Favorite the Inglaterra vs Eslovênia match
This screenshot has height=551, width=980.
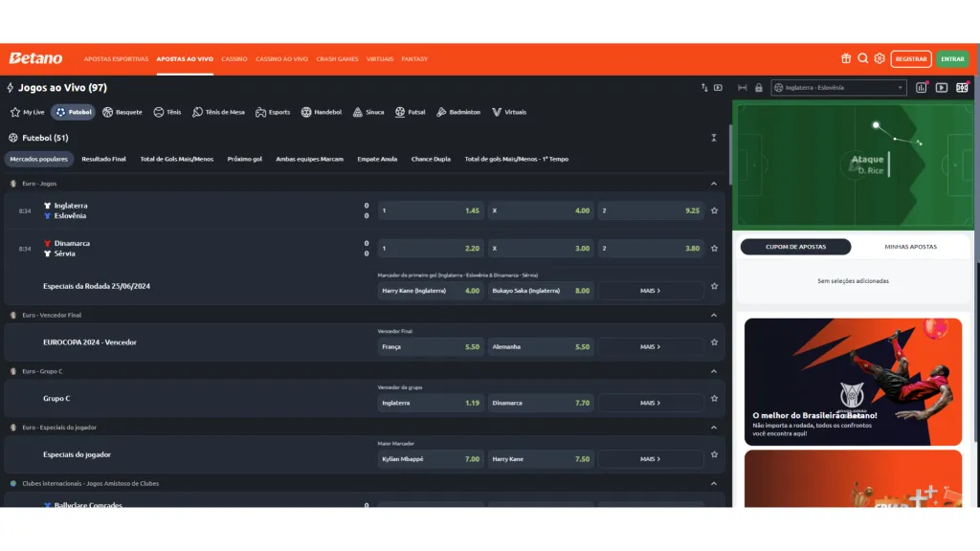click(x=714, y=210)
